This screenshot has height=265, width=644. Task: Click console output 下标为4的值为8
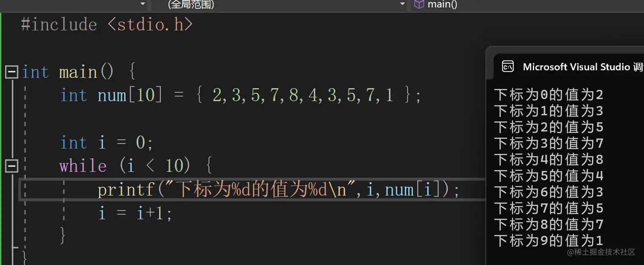tap(549, 160)
